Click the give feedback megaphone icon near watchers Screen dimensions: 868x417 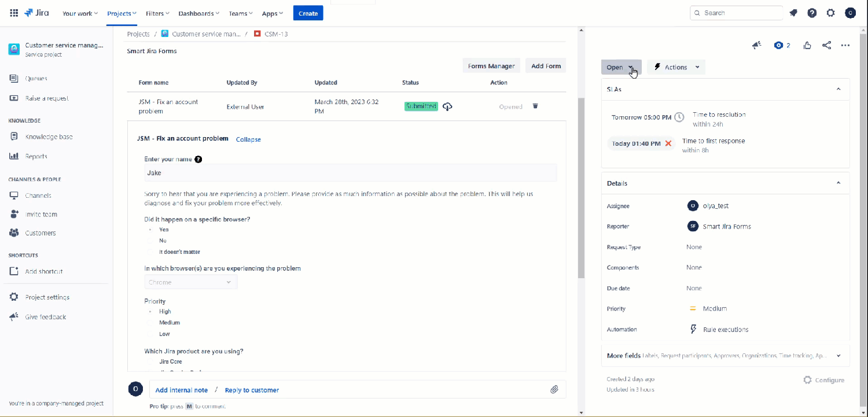pyautogui.click(x=757, y=45)
